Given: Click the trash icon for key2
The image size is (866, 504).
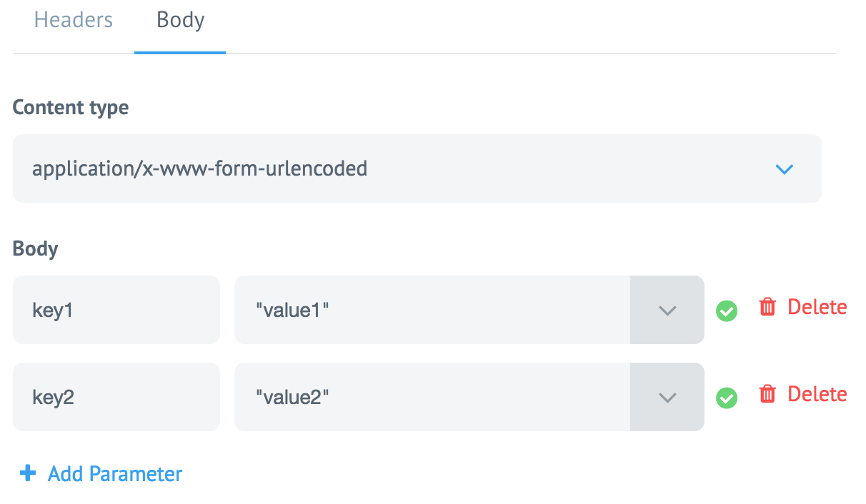Looking at the screenshot, I should (x=767, y=394).
